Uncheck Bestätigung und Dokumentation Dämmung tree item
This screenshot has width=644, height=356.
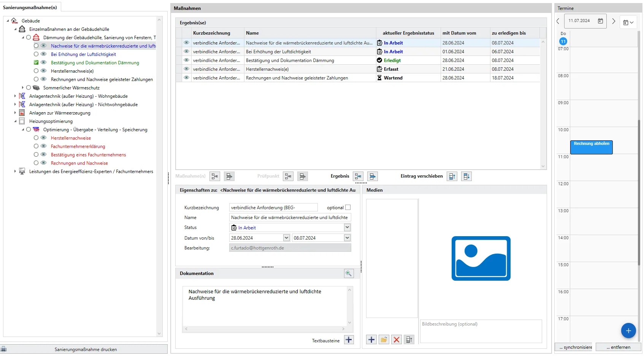pos(36,63)
